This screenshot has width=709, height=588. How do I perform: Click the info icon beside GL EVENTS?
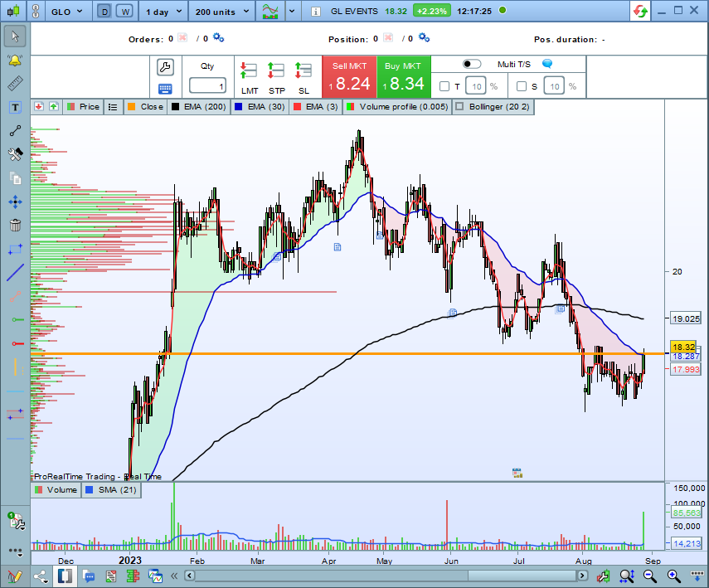(x=316, y=12)
